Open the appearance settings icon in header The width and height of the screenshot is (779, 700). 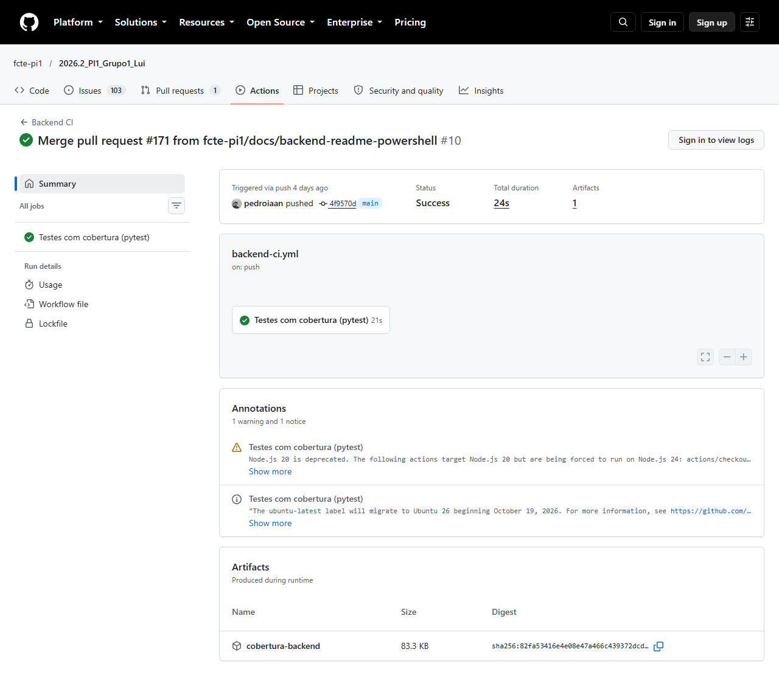[x=750, y=22]
